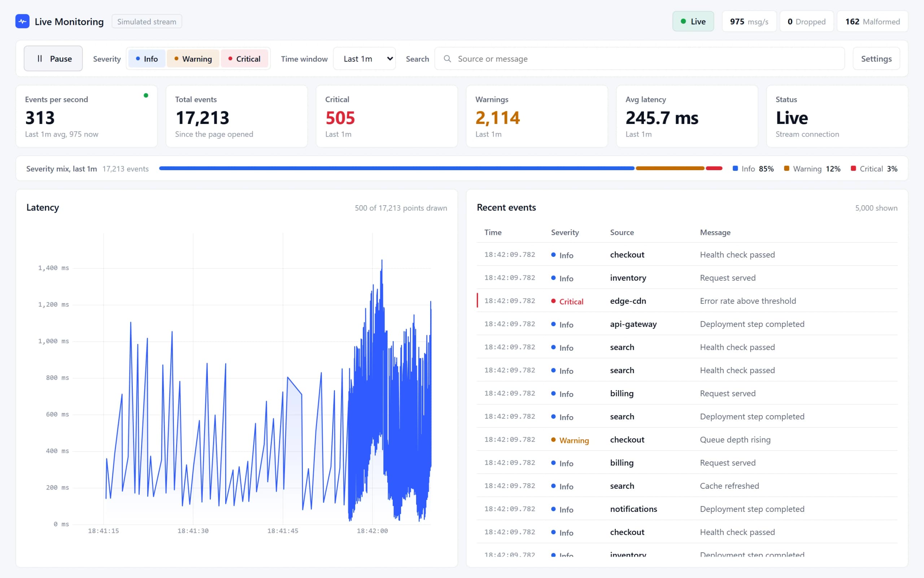Click the Severity column header
Image resolution: width=924 pixels, height=578 pixels.
point(565,232)
